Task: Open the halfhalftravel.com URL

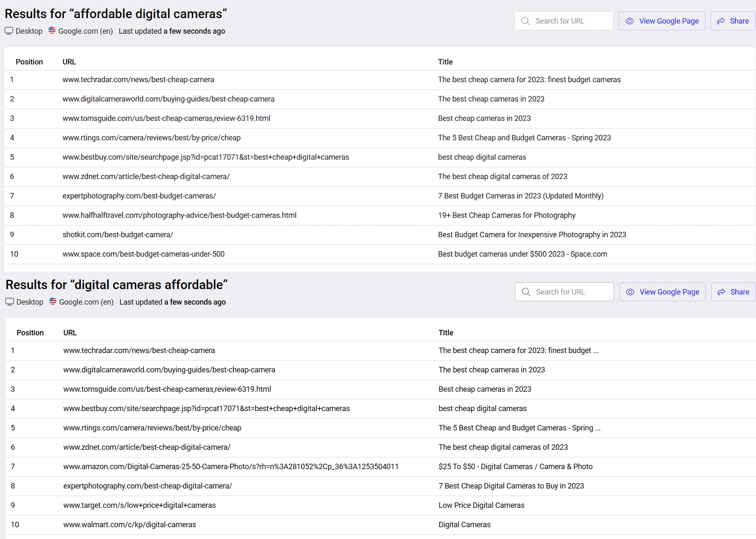Action: click(180, 215)
